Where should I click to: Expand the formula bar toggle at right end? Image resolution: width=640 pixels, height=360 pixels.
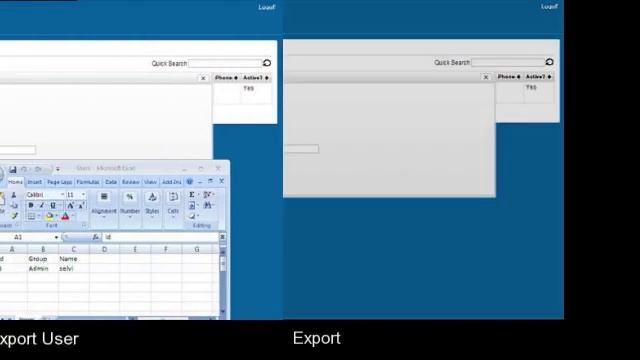(x=222, y=237)
